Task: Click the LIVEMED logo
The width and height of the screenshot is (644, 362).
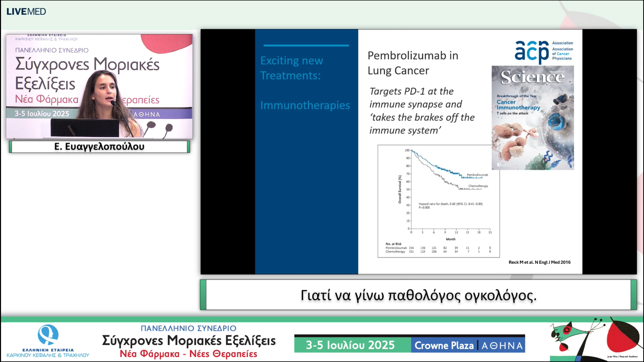Action: pyautogui.click(x=26, y=12)
